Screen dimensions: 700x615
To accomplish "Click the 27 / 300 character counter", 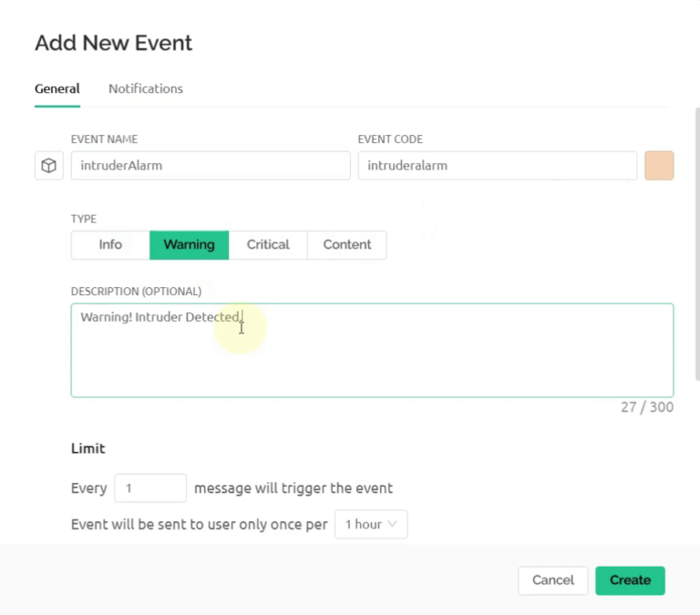I will click(x=647, y=407).
